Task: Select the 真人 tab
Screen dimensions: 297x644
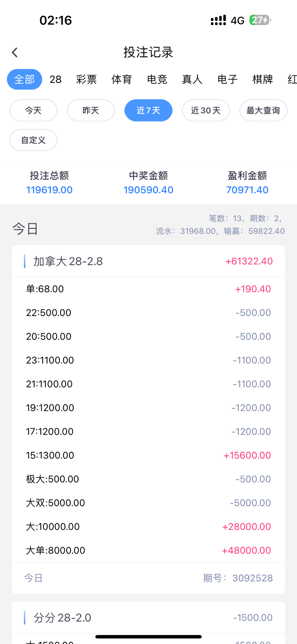Action: click(x=192, y=79)
